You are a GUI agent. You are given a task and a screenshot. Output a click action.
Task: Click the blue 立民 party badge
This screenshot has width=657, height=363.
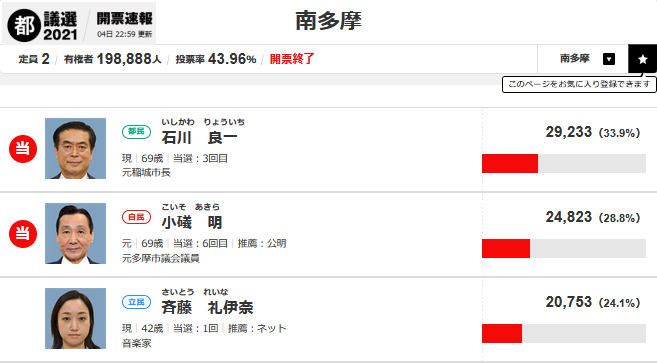click(136, 302)
